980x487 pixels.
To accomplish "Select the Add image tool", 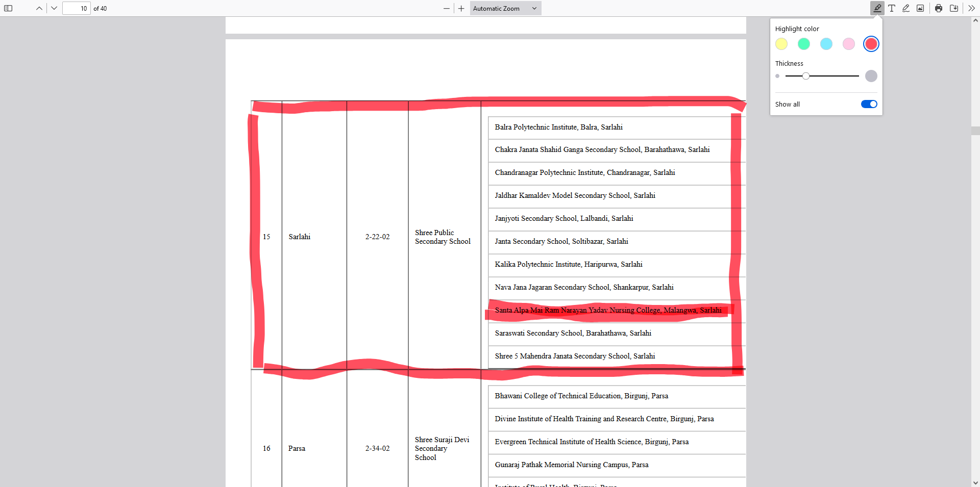I will [920, 8].
